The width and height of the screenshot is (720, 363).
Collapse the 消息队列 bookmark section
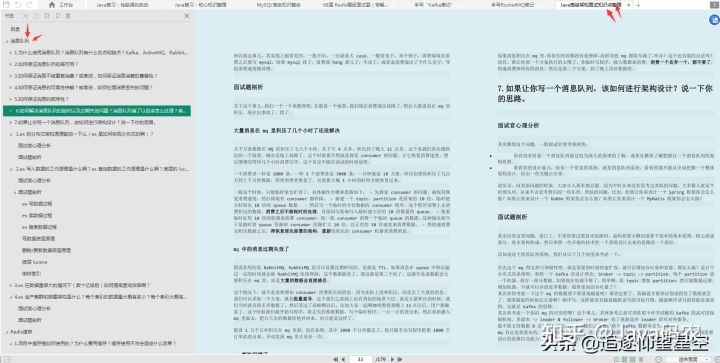[x=7, y=41]
